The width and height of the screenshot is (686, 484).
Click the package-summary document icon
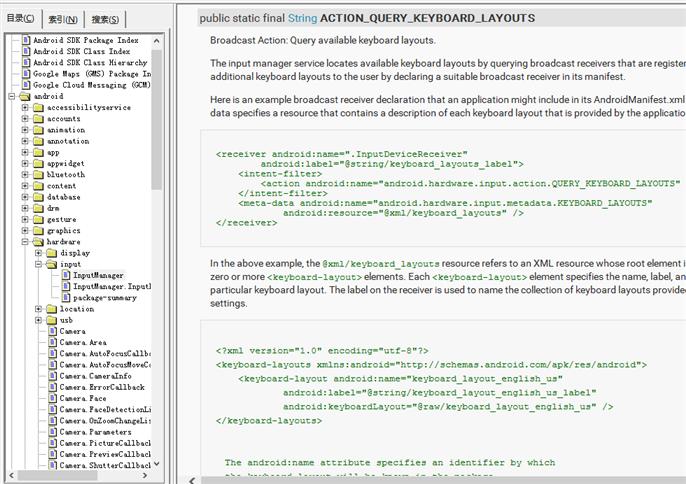tap(66, 297)
